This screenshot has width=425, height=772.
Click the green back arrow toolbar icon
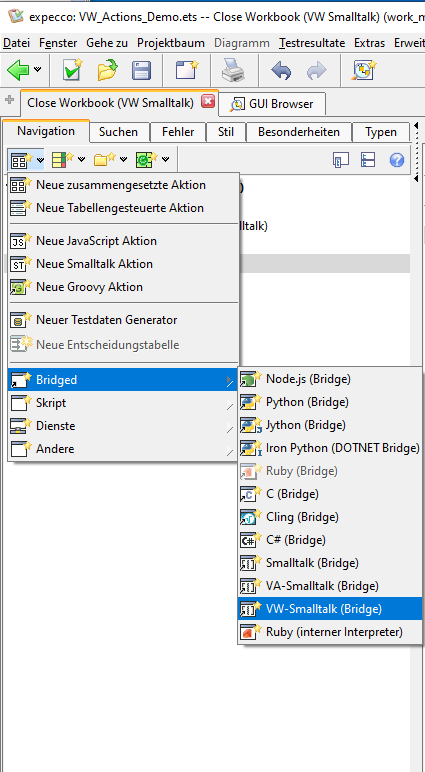point(18,70)
